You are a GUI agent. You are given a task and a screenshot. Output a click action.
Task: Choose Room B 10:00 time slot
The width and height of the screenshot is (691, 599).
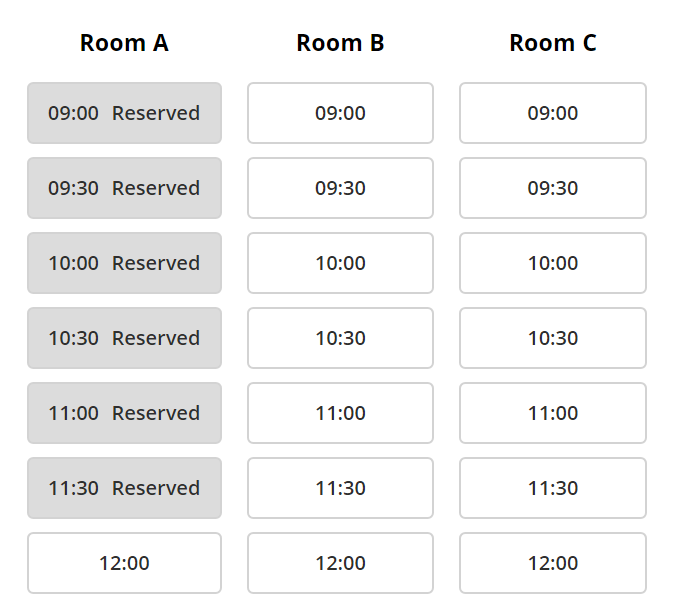click(x=340, y=263)
